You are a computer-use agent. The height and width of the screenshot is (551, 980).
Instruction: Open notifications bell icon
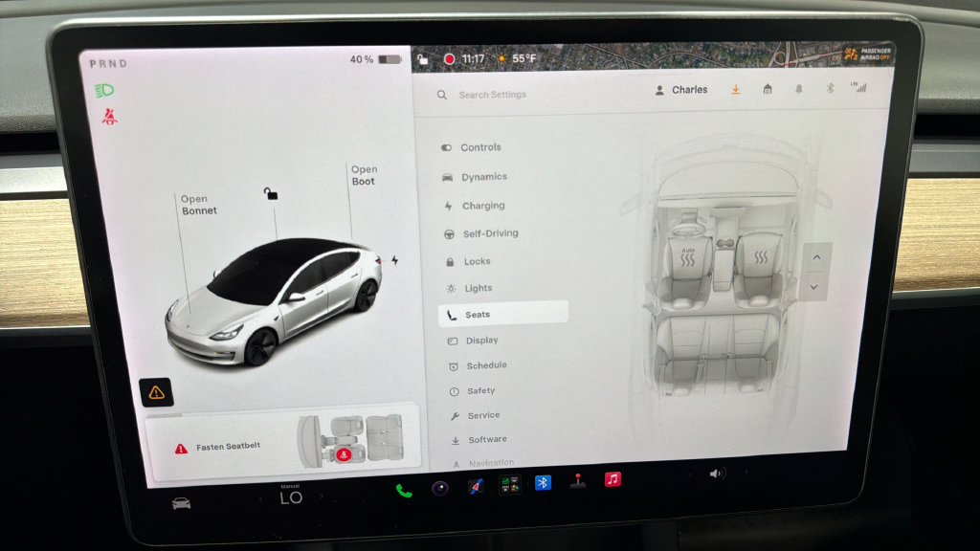[x=799, y=89]
